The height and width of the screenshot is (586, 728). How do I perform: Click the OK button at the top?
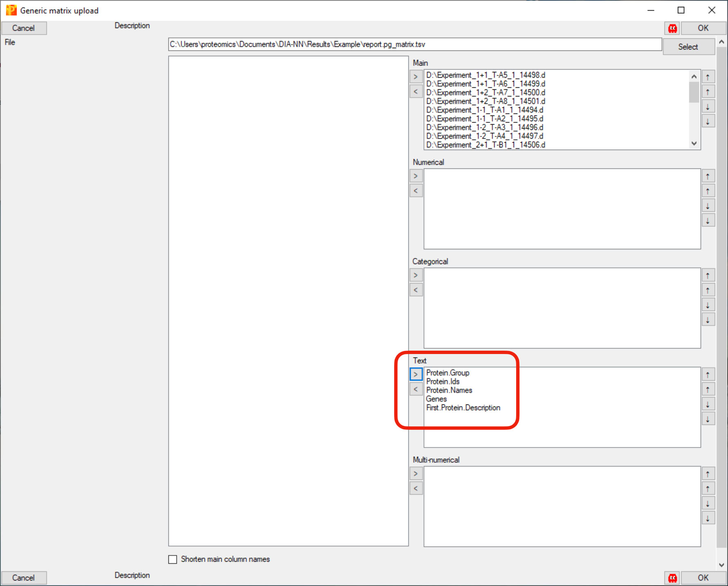tap(703, 28)
